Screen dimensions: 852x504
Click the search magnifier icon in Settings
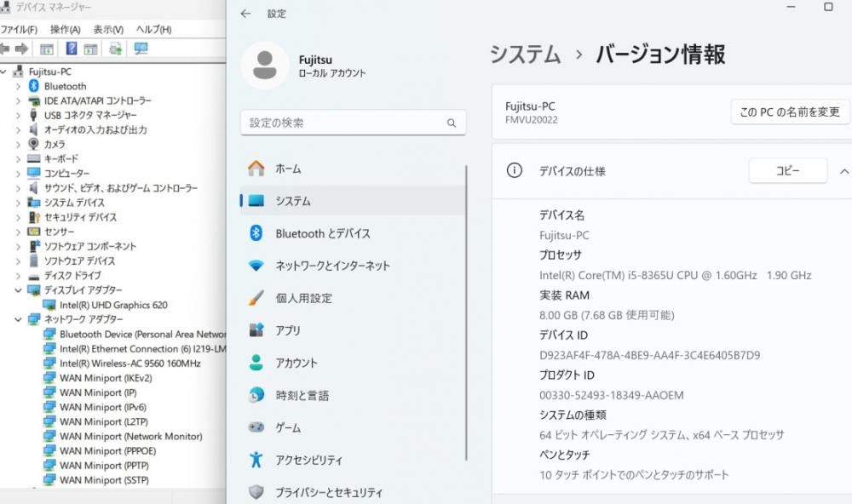tap(452, 123)
